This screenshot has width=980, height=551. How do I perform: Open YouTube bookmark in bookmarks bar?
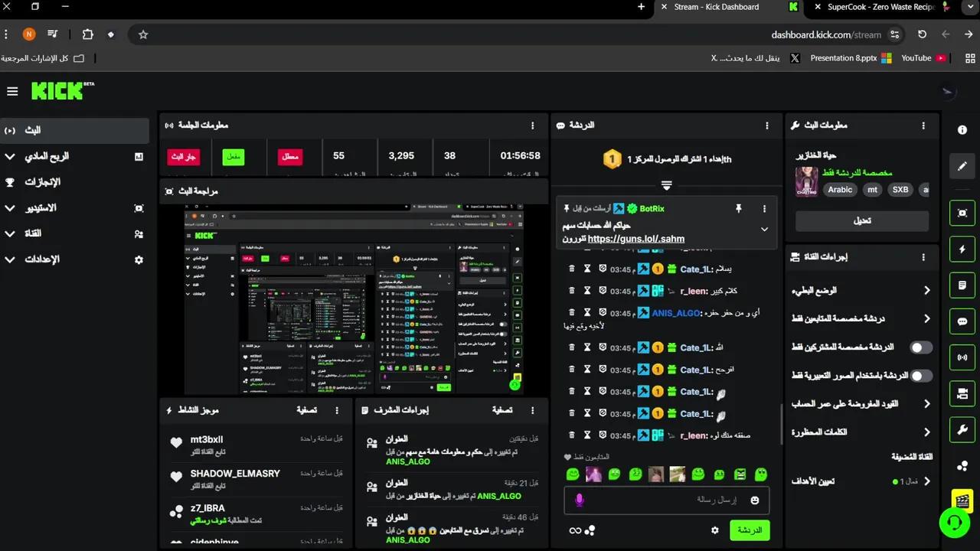923,58
